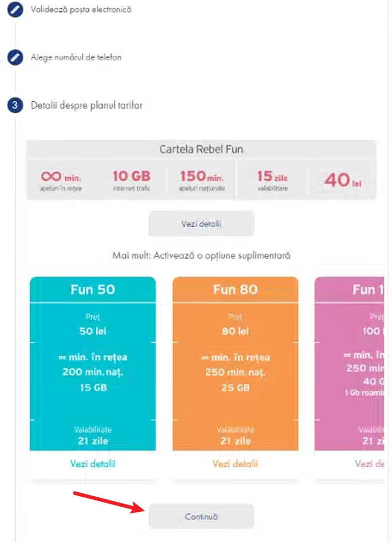Open the Validează poșta electronică step
The width and height of the screenshot is (392, 542).
(x=81, y=10)
